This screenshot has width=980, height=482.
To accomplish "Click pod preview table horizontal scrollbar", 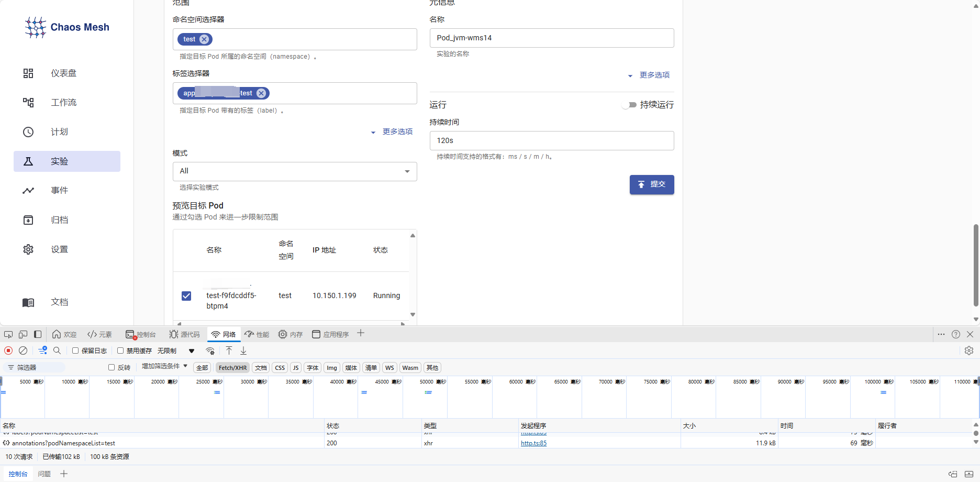I will click(291, 323).
